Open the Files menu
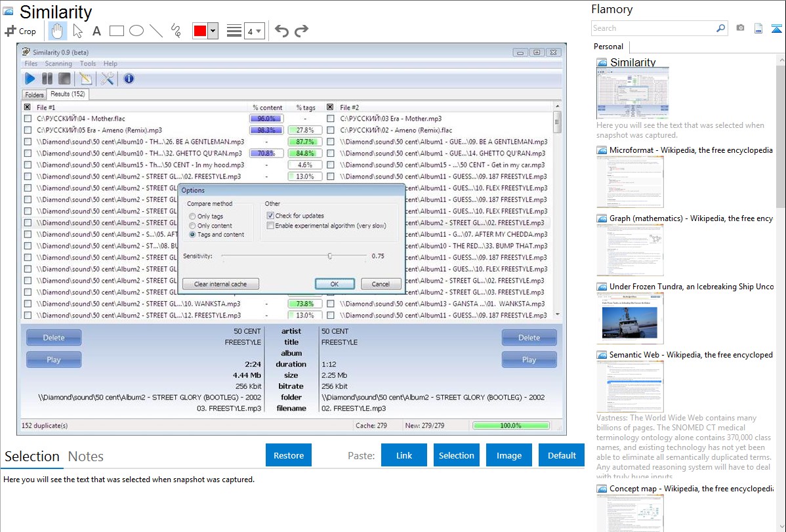786x532 pixels. (31, 64)
